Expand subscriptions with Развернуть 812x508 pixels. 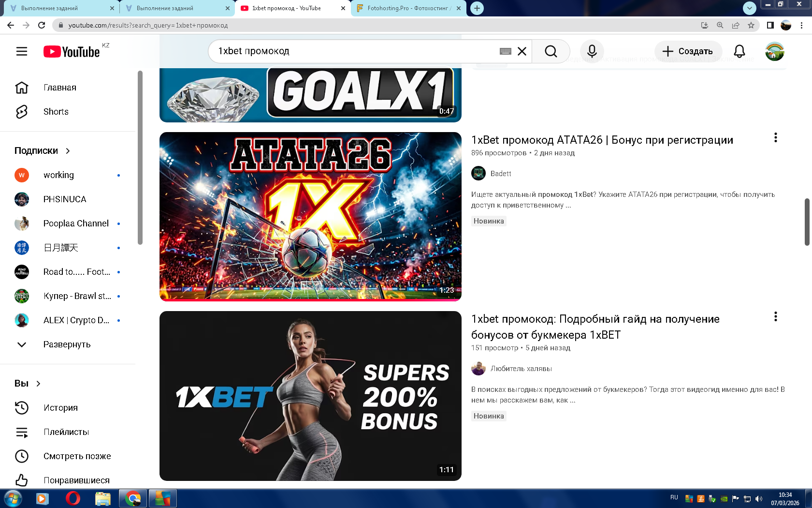68,344
